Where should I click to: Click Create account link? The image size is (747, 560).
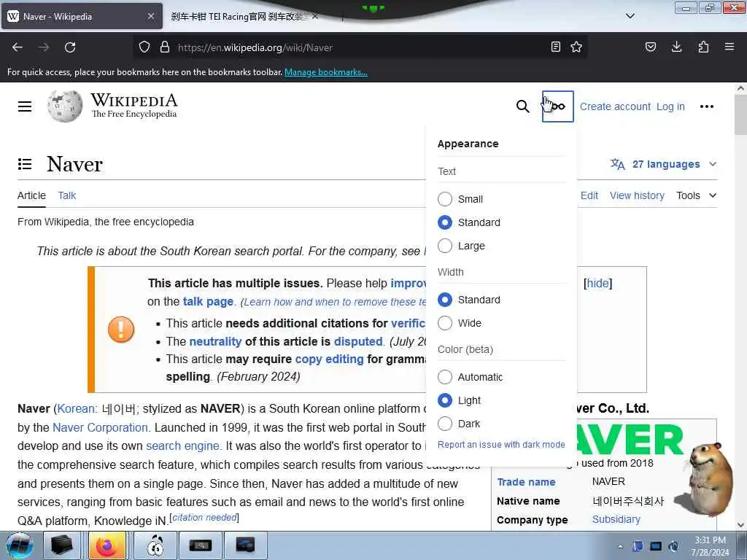pyautogui.click(x=615, y=106)
